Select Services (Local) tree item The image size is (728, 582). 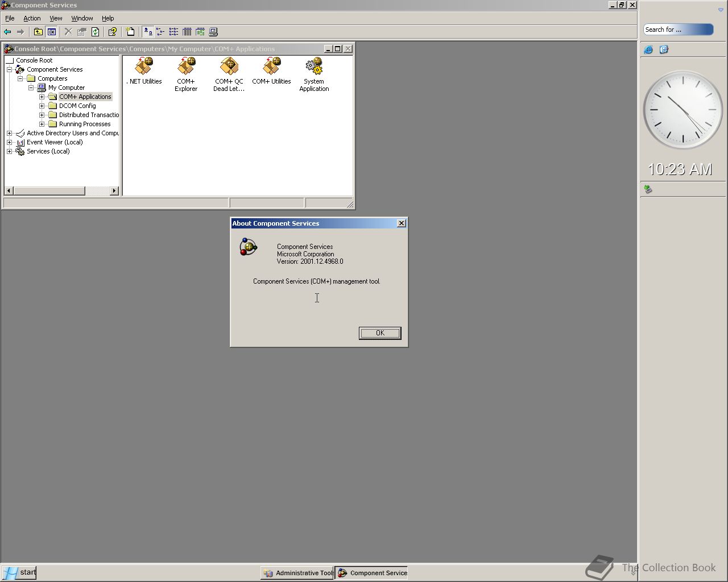(x=48, y=151)
